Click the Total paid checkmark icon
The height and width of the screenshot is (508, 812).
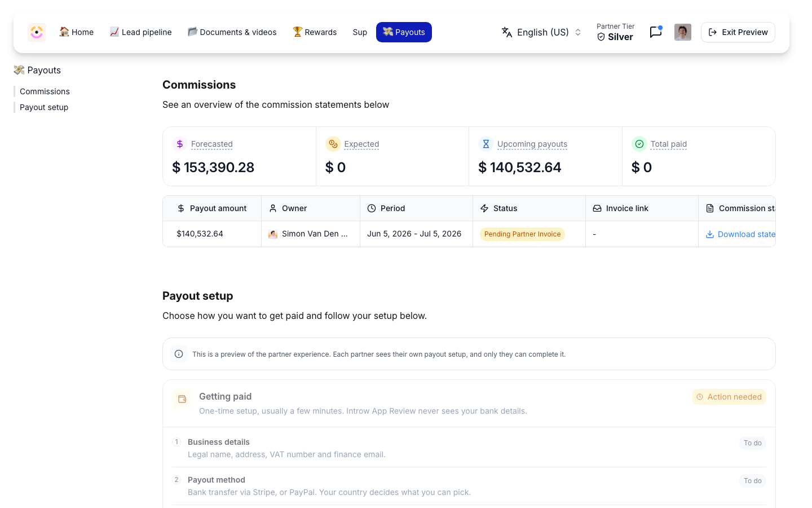(639, 144)
